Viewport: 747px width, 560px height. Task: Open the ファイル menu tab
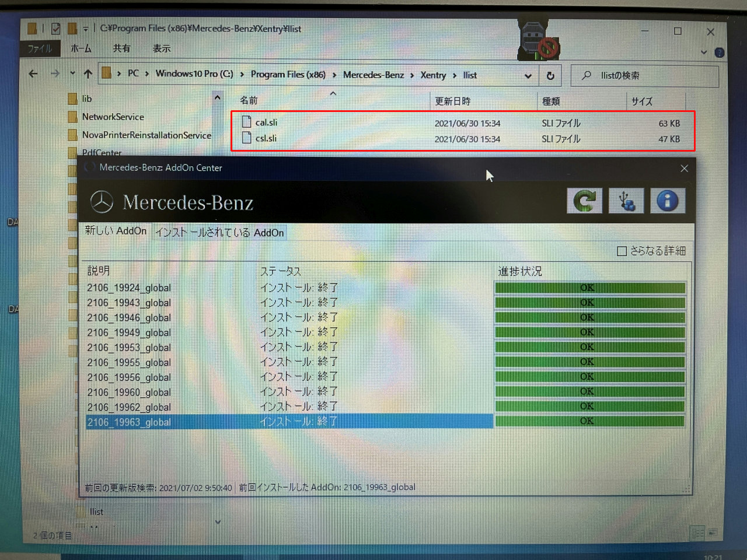pyautogui.click(x=40, y=48)
